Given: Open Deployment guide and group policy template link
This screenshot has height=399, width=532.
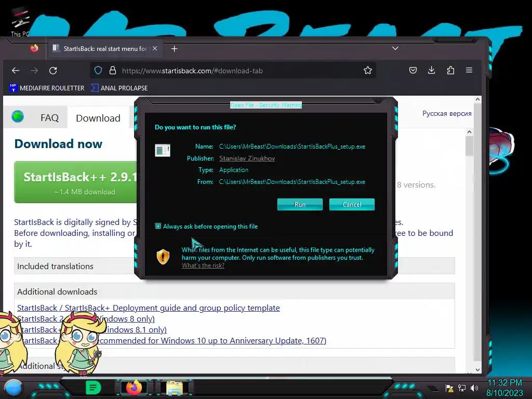Looking at the screenshot, I should [x=149, y=308].
